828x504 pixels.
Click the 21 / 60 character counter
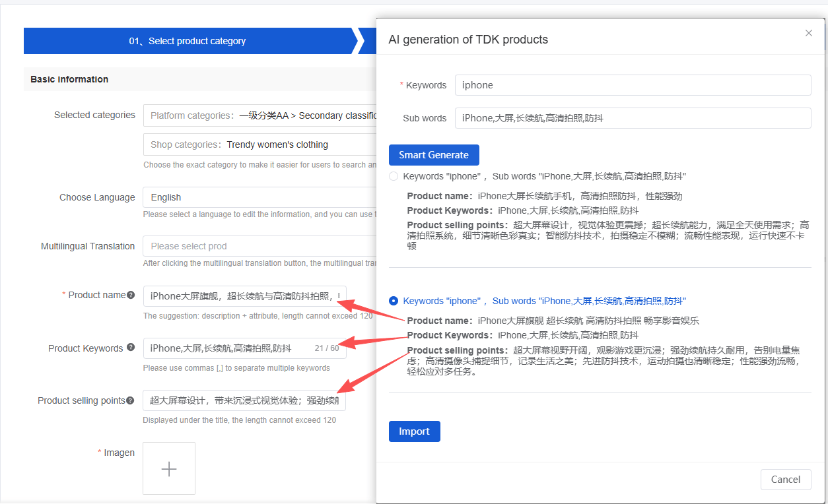327,348
